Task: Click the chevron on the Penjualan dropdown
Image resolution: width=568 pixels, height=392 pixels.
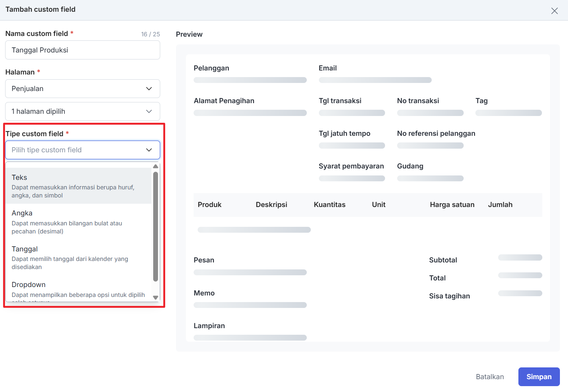Action: click(149, 88)
